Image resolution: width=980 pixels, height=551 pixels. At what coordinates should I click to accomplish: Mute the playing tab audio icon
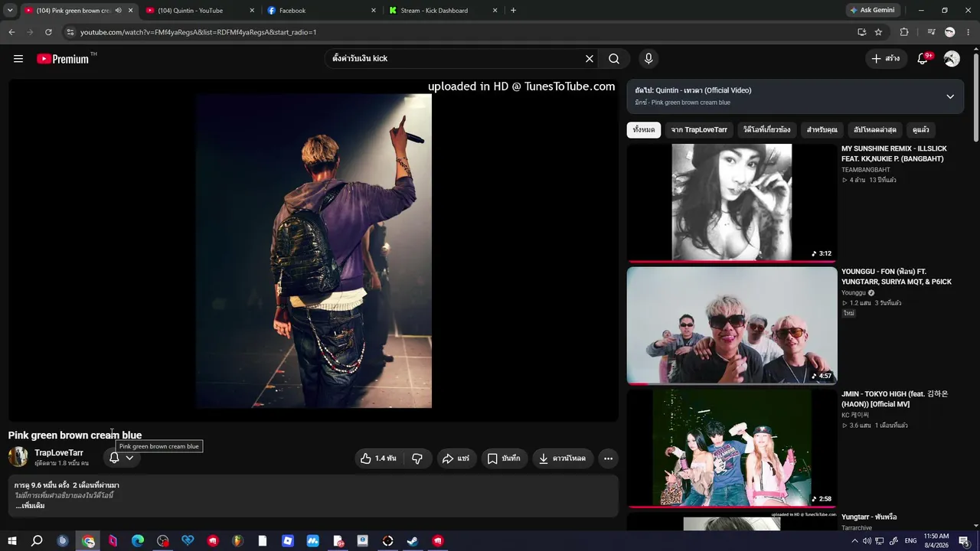coord(118,11)
